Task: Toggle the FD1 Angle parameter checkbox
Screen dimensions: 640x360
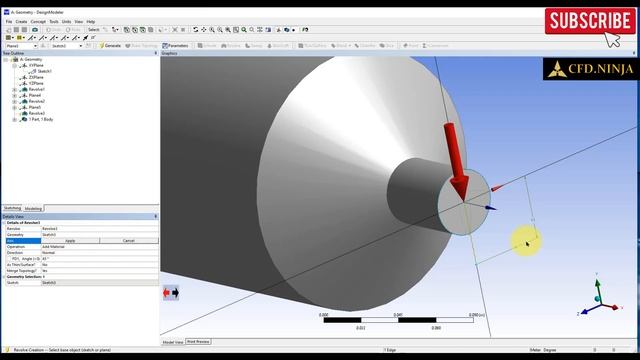Action: [9, 259]
